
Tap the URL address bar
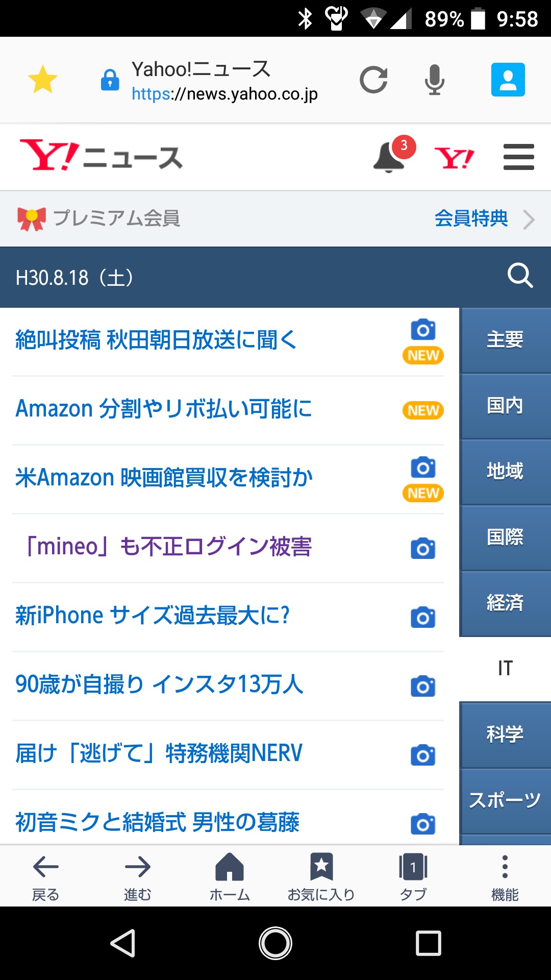pos(224,81)
